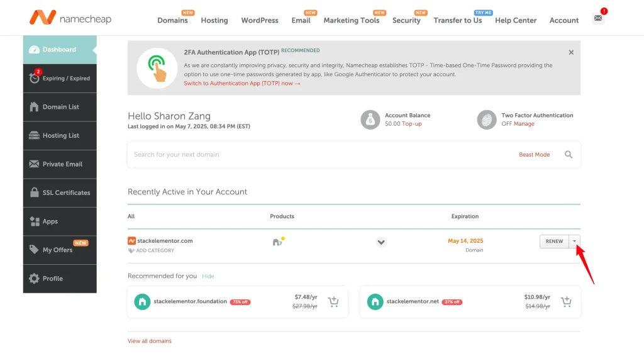
Task: Click the search magnifier icon
Action: tap(569, 154)
